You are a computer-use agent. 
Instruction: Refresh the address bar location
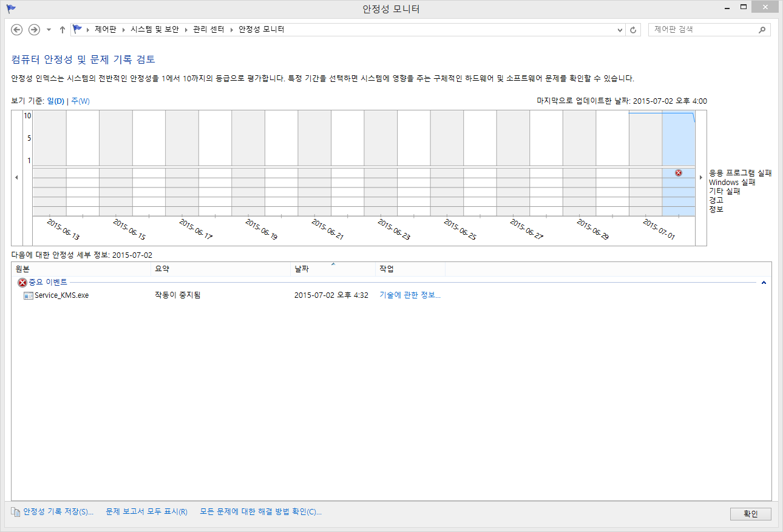coord(634,30)
